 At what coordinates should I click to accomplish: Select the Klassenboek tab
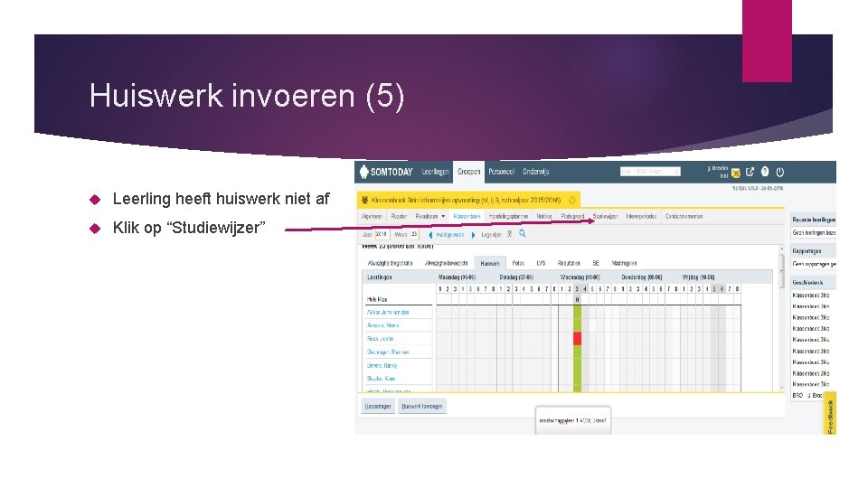(x=467, y=216)
